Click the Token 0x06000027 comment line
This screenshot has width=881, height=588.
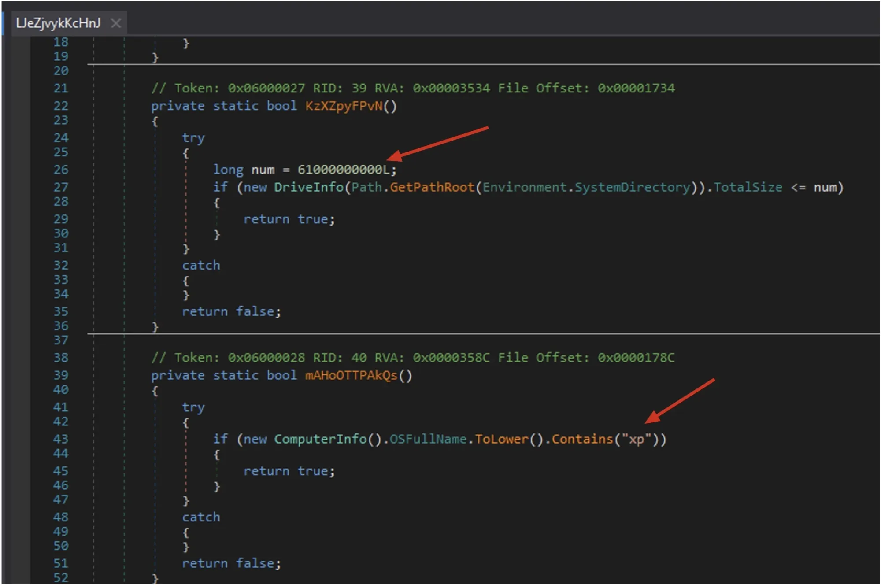[413, 89]
